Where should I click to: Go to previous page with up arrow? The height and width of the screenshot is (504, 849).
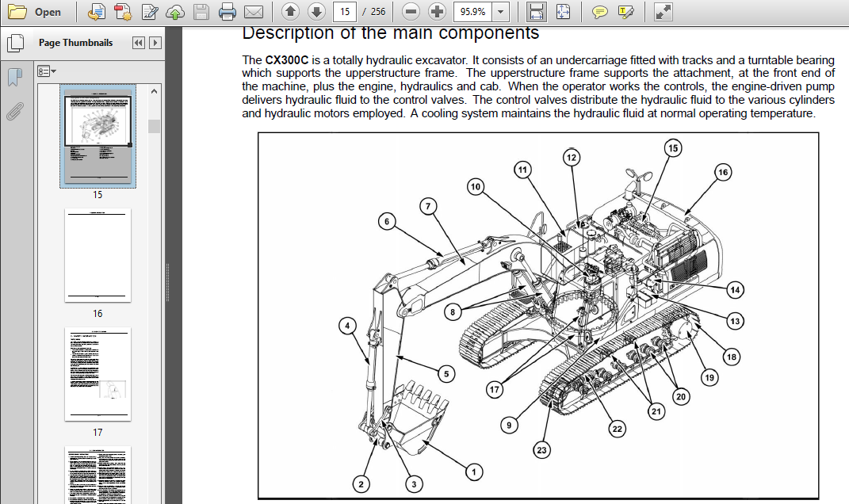point(291,11)
